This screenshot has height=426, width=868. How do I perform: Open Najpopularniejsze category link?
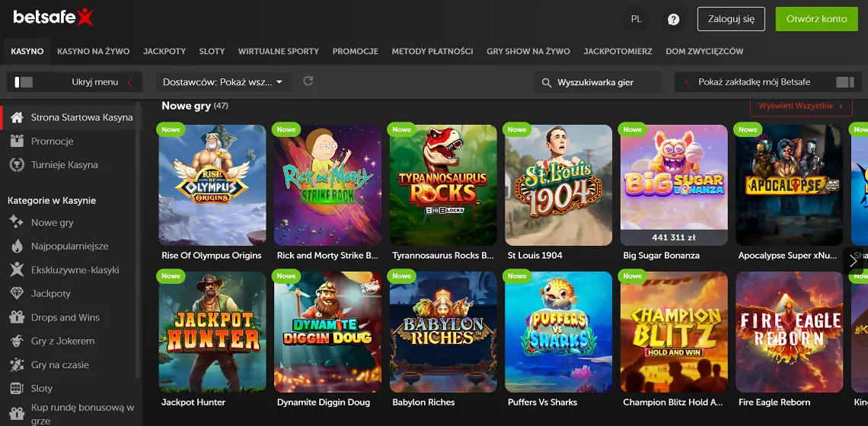pyautogui.click(x=70, y=246)
